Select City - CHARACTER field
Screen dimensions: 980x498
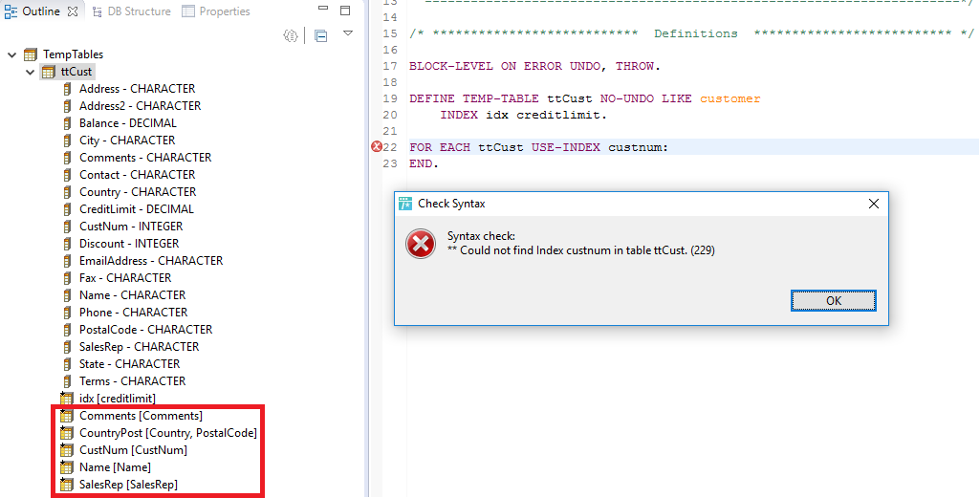(x=127, y=140)
